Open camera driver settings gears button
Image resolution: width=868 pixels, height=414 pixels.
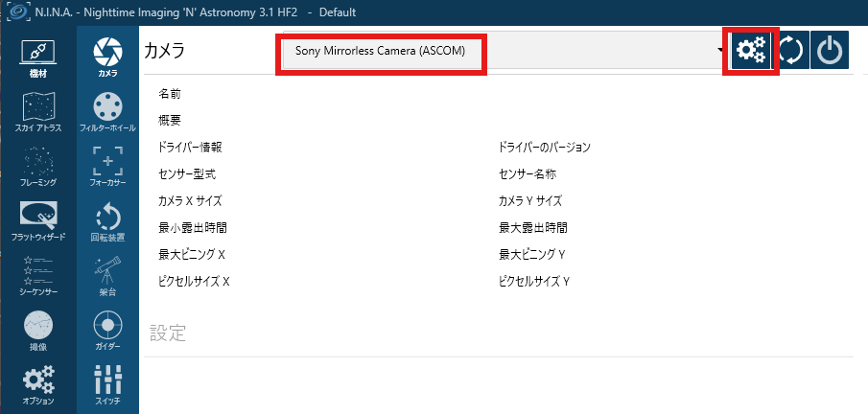pyautogui.click(x=751, y=51)
